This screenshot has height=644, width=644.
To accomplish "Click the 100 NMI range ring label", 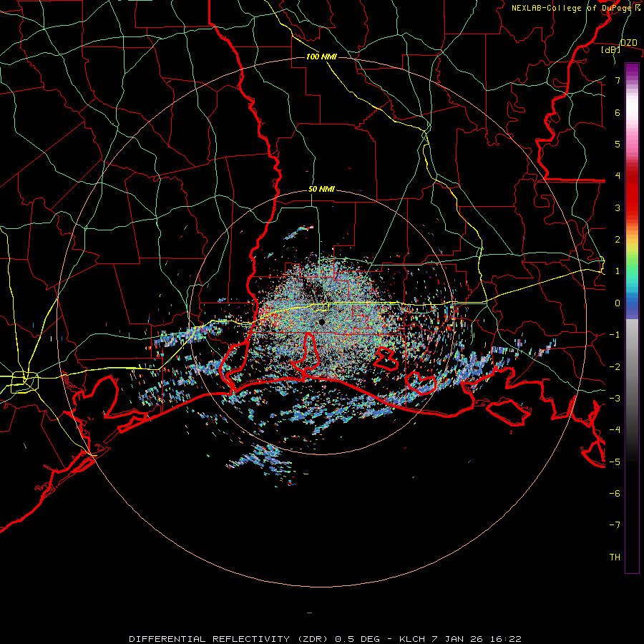I will point(321,57).
